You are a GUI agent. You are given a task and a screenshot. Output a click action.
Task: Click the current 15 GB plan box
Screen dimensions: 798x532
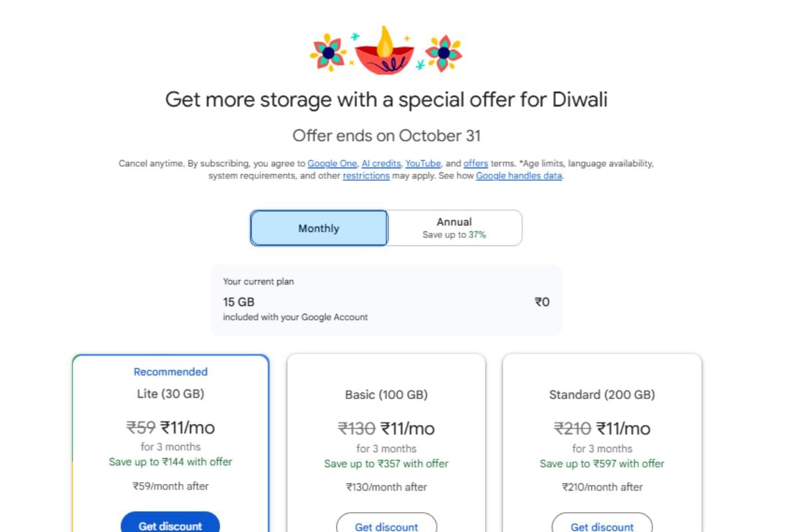(386, 300)
